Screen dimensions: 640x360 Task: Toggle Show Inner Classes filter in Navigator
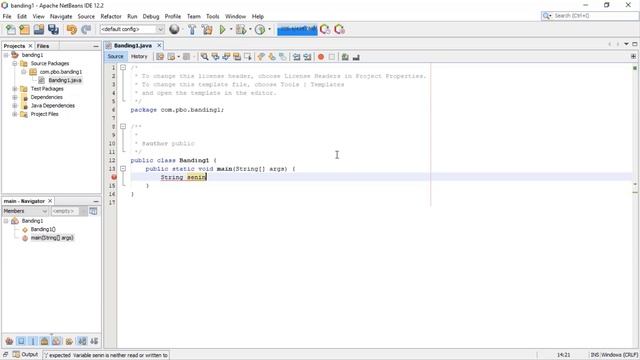coord(57,341)
